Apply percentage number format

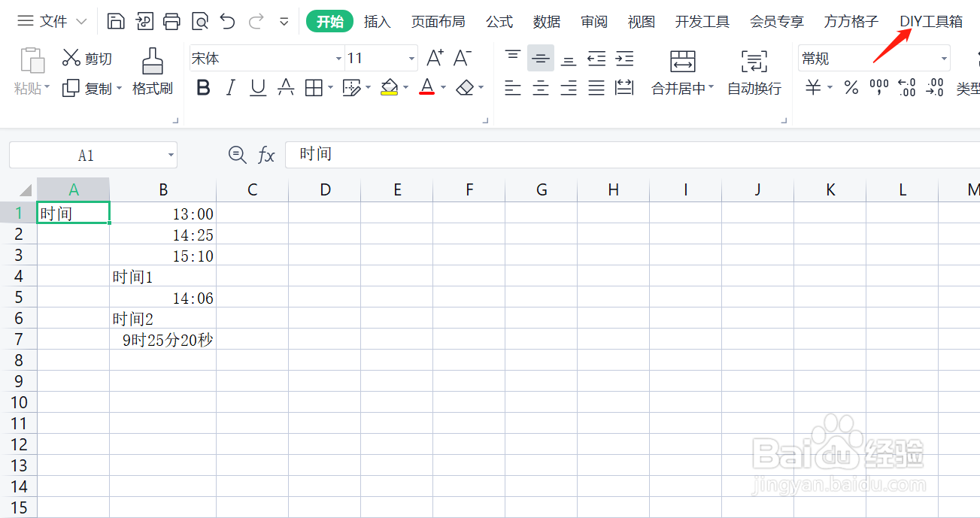[851, 87]
